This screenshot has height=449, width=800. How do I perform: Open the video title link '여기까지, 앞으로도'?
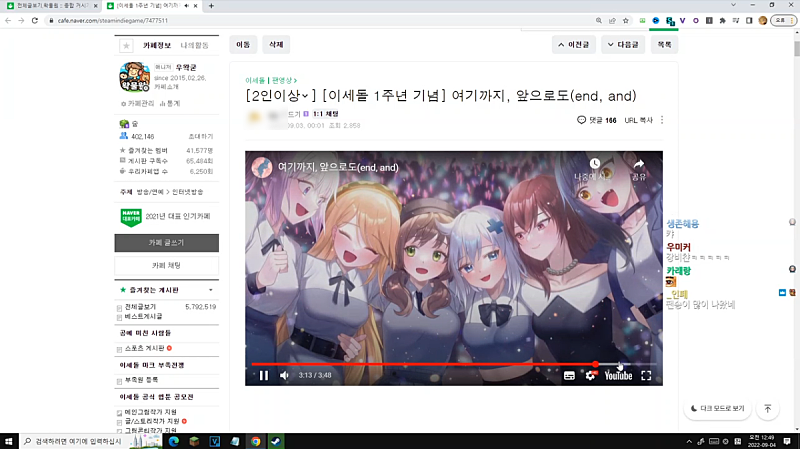coord(338,167)
